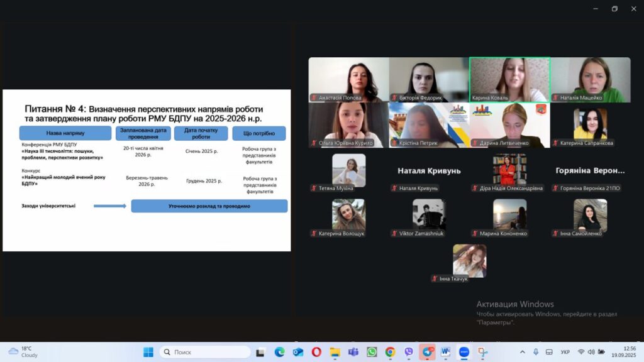The width and height of the screenshot is (644, 362).
Task: Open the УКР input language switcher
Action: tap(565, 352)
